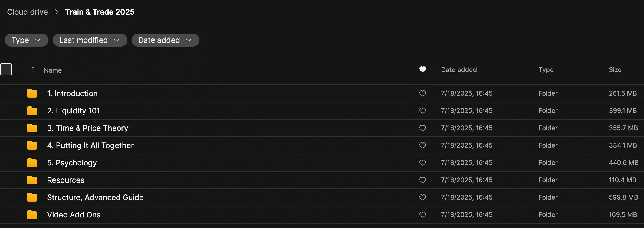Click the folder icon for 5. Psychology
Viewport: 644px width, 228px height.
coord(32,163)
